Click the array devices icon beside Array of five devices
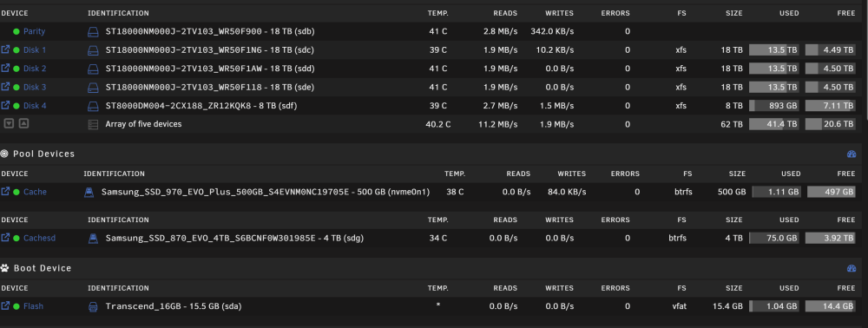The width and height of the screenshot is (868, 328). (93, 124)
